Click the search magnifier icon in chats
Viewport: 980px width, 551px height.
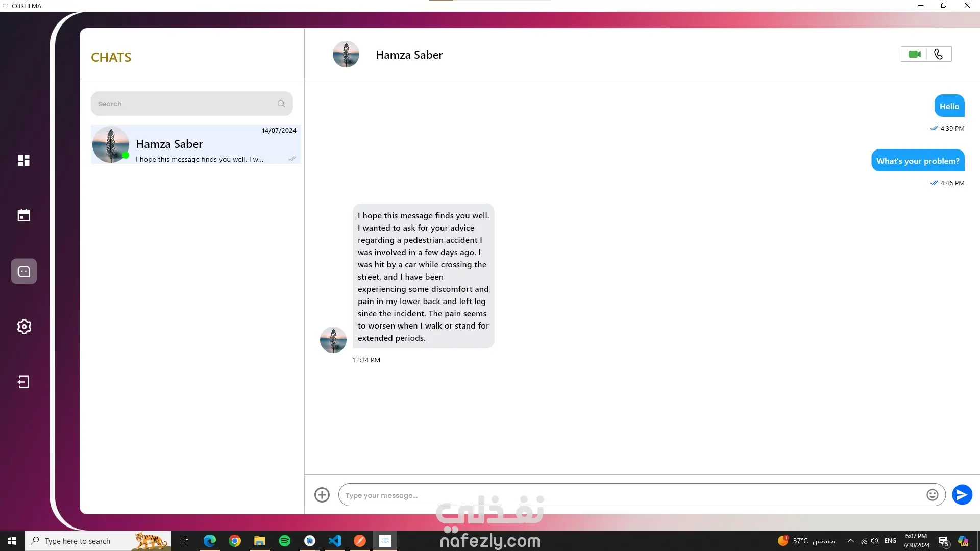[281, 104]
